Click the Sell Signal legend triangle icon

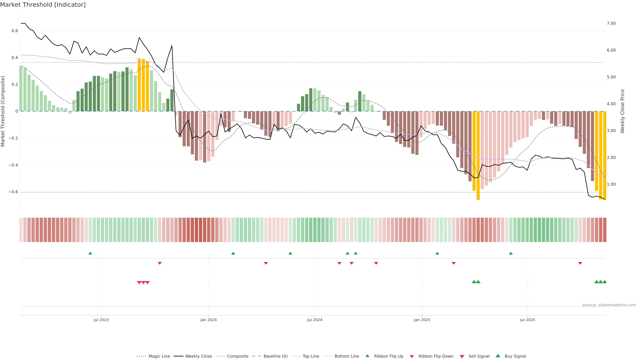[462, 356]
